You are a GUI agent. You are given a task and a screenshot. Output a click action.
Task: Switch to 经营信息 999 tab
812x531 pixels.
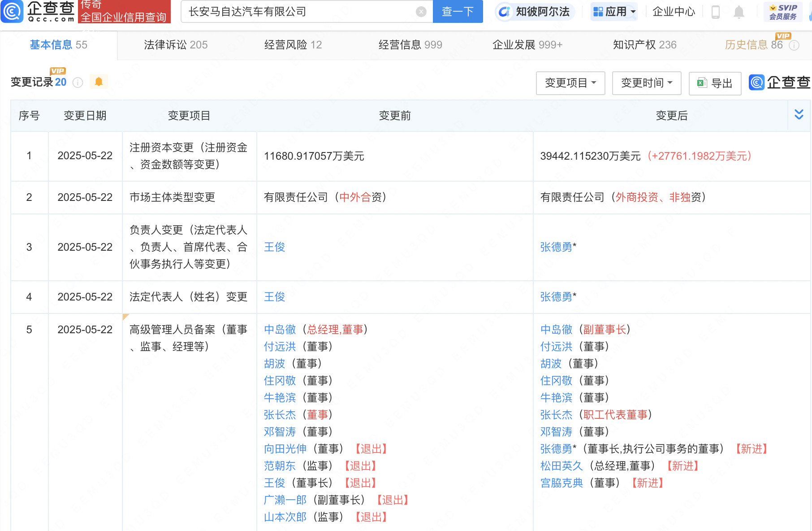tap(410, 45)
